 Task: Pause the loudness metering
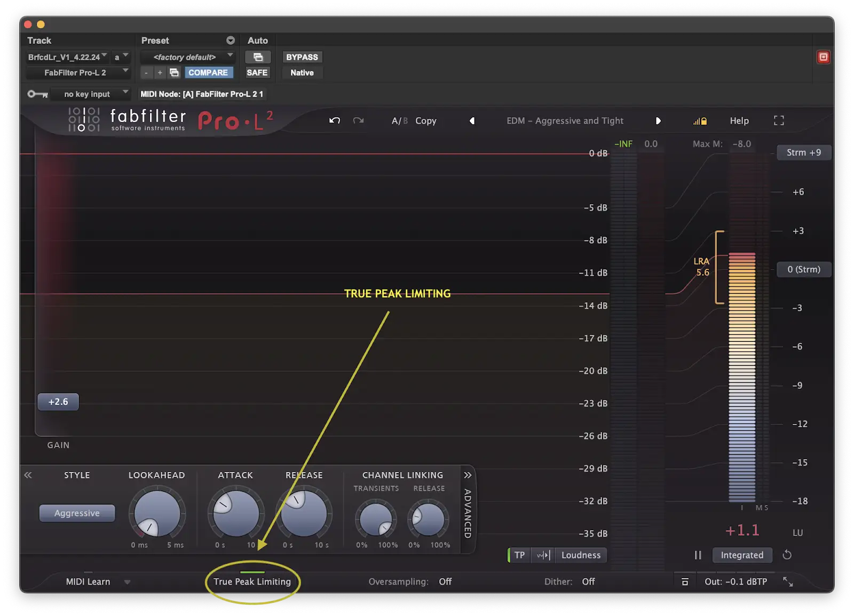[698, 555]
